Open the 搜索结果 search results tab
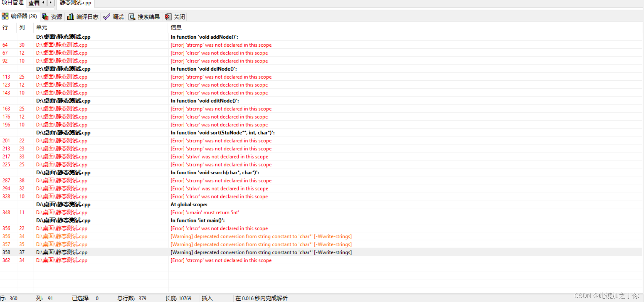Screen dimensions: 644x302 (144, 17)
